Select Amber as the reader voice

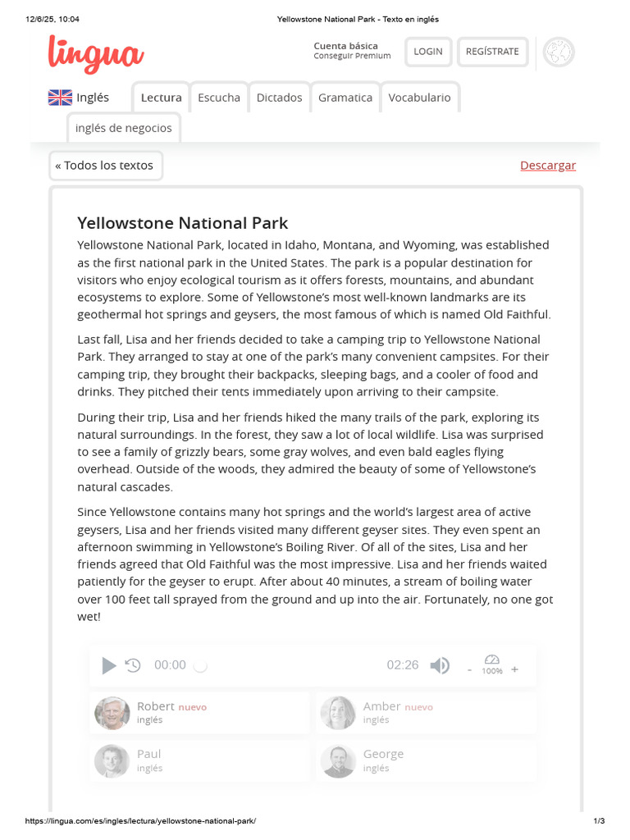coord(426,713)
